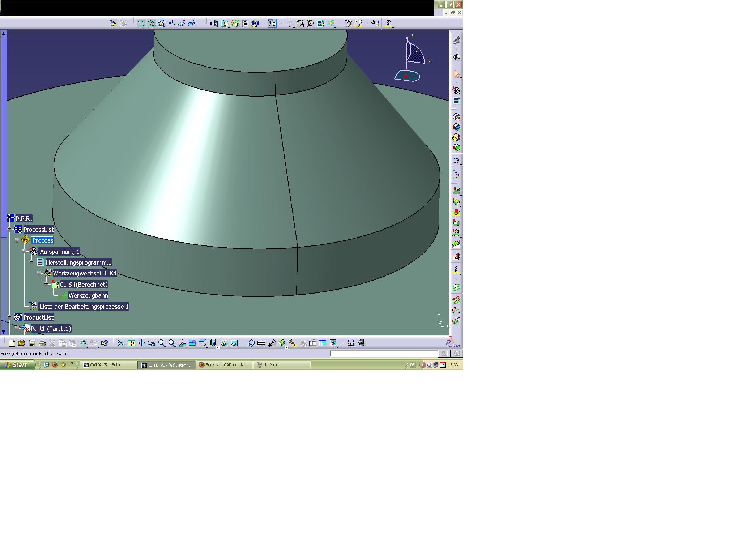Select the Werkzeugbahn tree item
Viewport: 750px width, 560px height.
click(88, 295)
